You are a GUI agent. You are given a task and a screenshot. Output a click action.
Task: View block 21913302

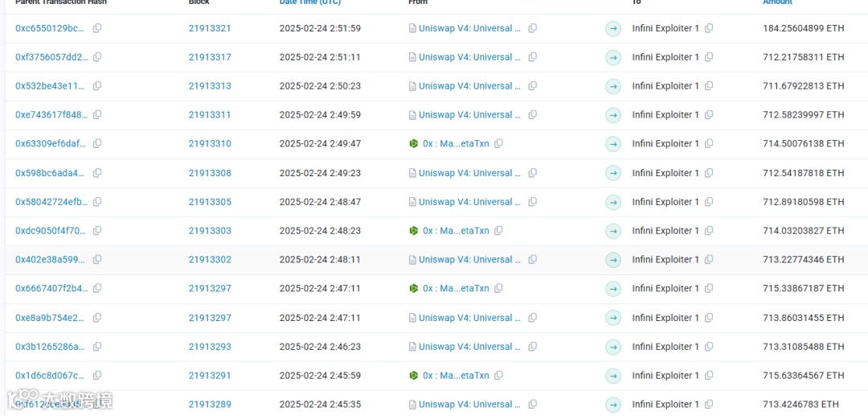(210, 259)
